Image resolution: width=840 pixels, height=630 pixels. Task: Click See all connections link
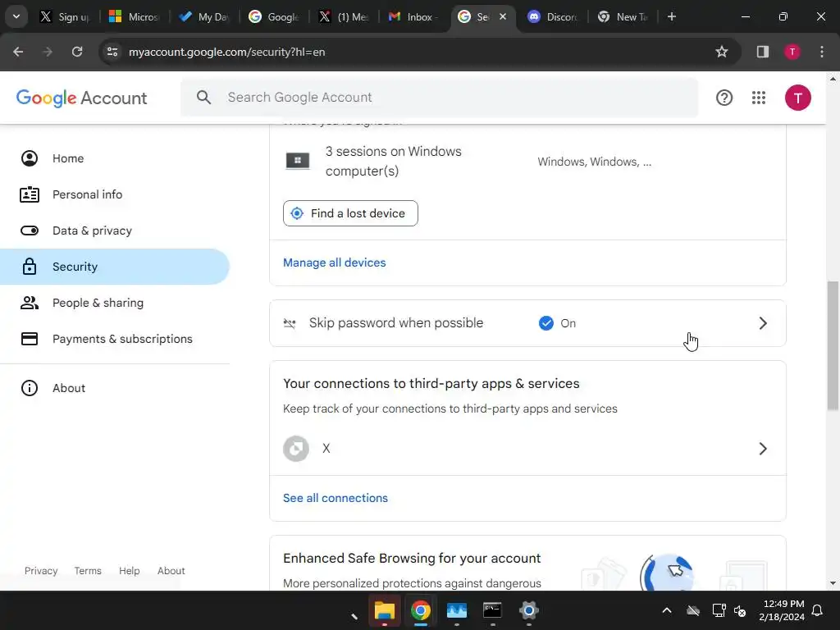tap(336, 498)
